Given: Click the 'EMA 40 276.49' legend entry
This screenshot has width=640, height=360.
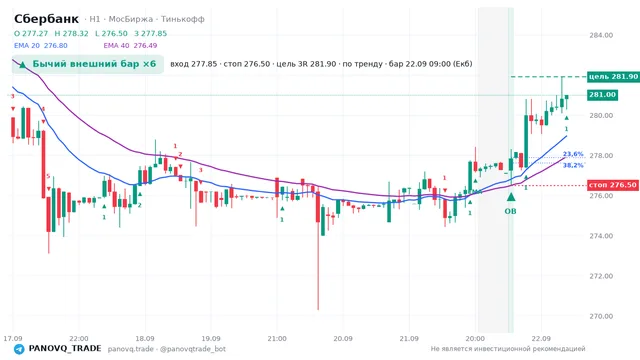Looking at the screenshot, I should (x=130, y=45).
